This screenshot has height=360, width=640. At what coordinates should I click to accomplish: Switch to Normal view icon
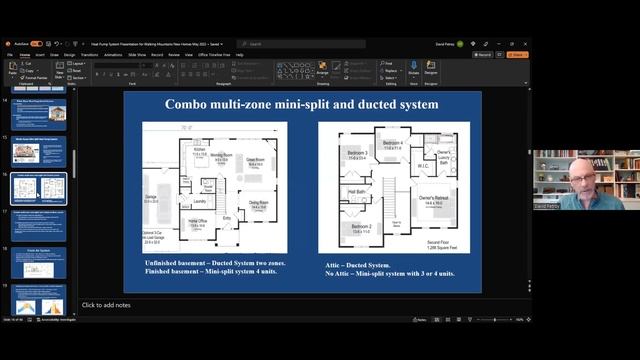pos(437,320)
